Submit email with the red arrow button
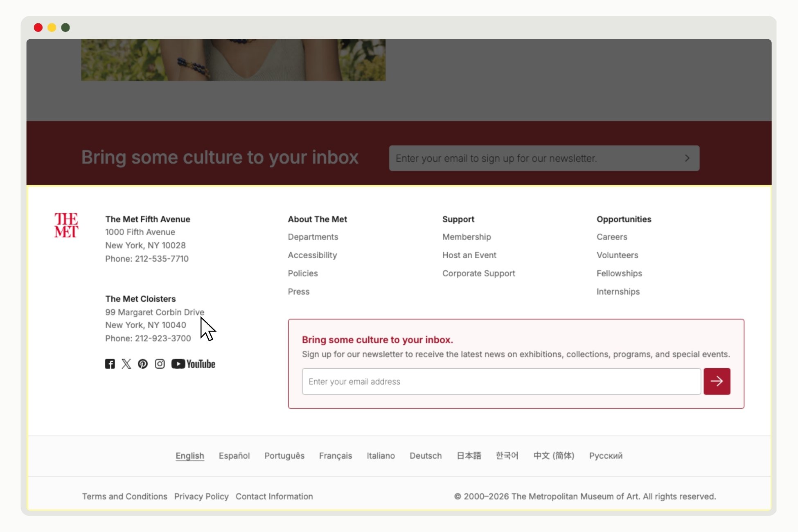Image resolution: width=798 pixels, height=532 pixels. pyautogui.click(x=717, y=381)
